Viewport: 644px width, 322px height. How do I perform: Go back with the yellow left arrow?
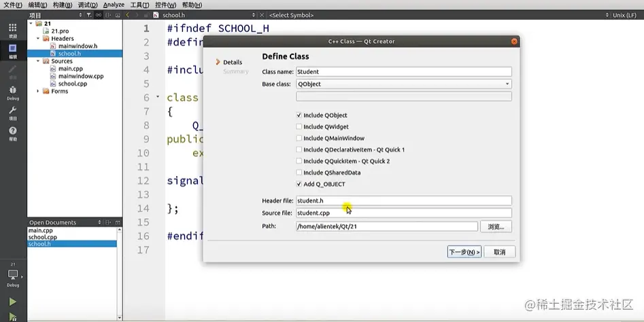point(128,15)
